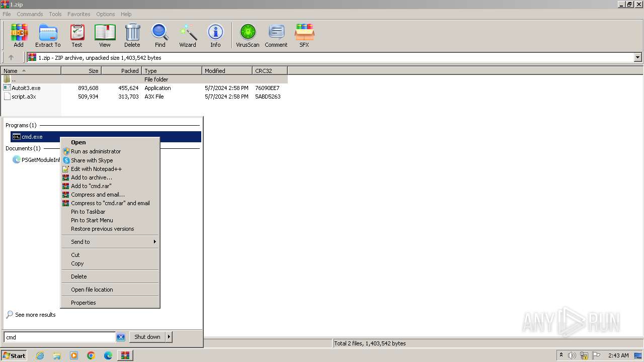Sort by the Packed column header

(122, 71)
